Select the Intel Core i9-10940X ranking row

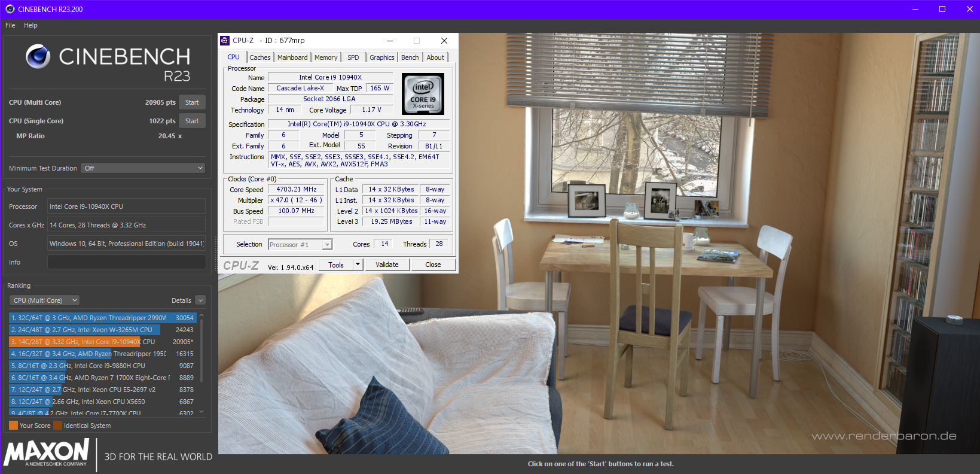tap(102, 342)
